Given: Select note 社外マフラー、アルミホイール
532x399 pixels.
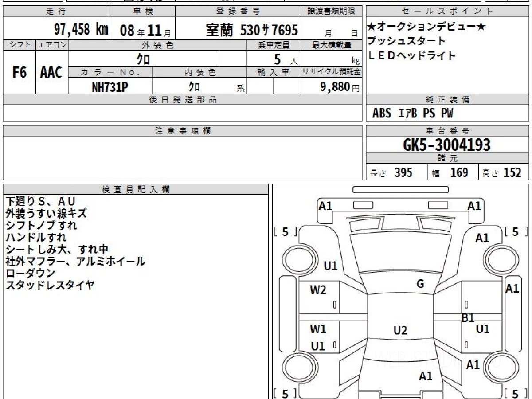Looking at the screenshot, I should point(75,262).
